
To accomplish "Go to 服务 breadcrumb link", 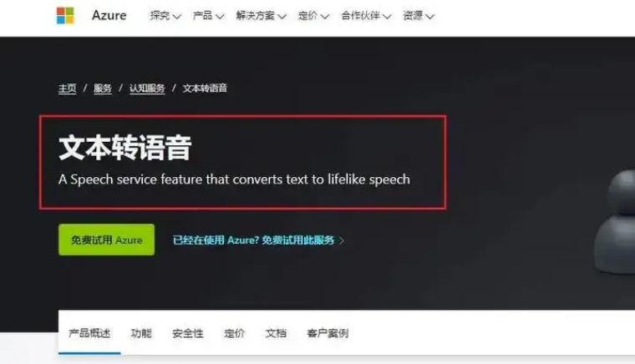I will tap(103, 88).
